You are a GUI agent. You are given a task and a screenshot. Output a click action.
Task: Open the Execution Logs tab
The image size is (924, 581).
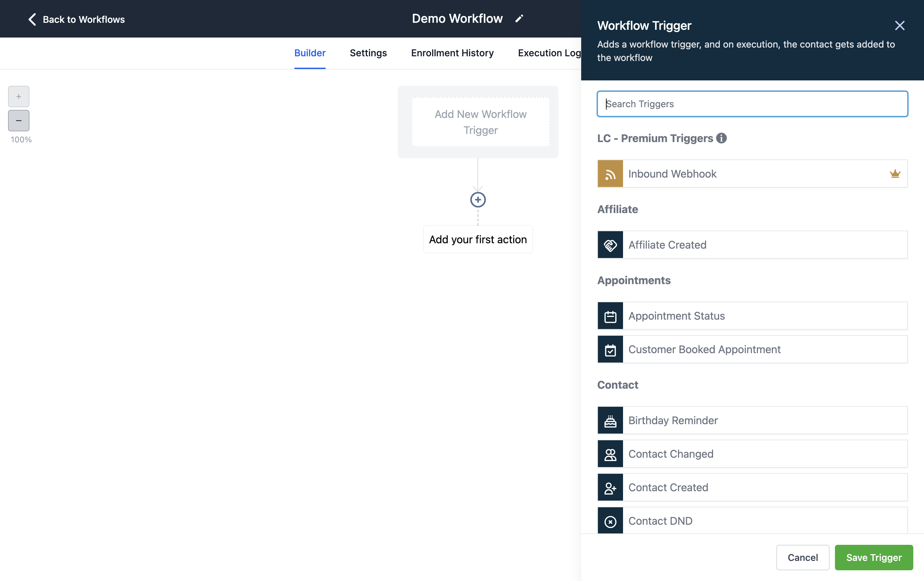click(549, 53)
